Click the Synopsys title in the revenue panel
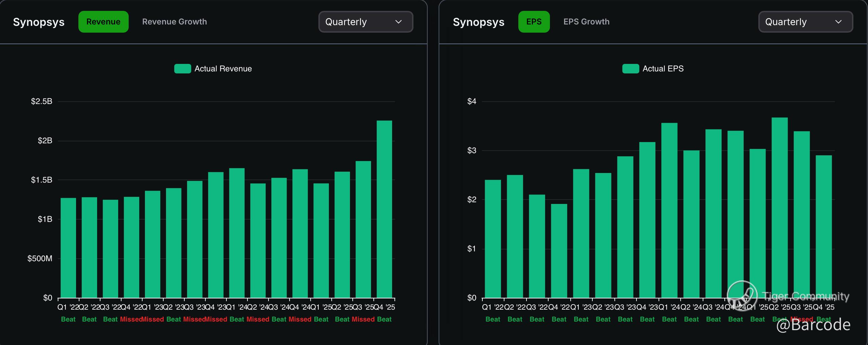The image size is (868, 345). click(39, 22)
